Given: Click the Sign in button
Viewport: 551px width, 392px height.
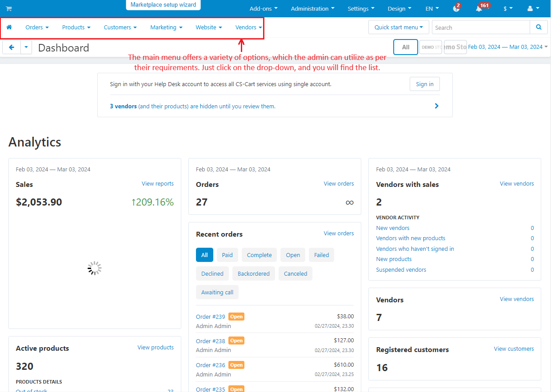Looking at the screenshot, I should pos(425,84).
